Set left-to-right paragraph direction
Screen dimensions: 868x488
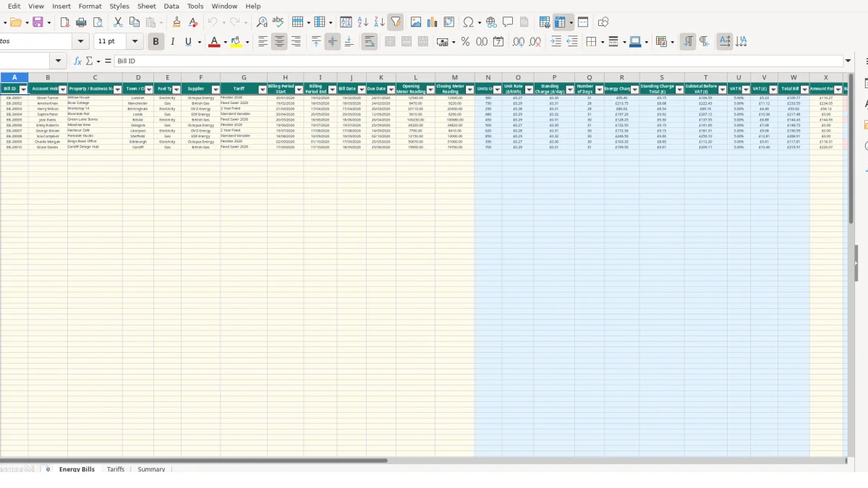point(688,42)
